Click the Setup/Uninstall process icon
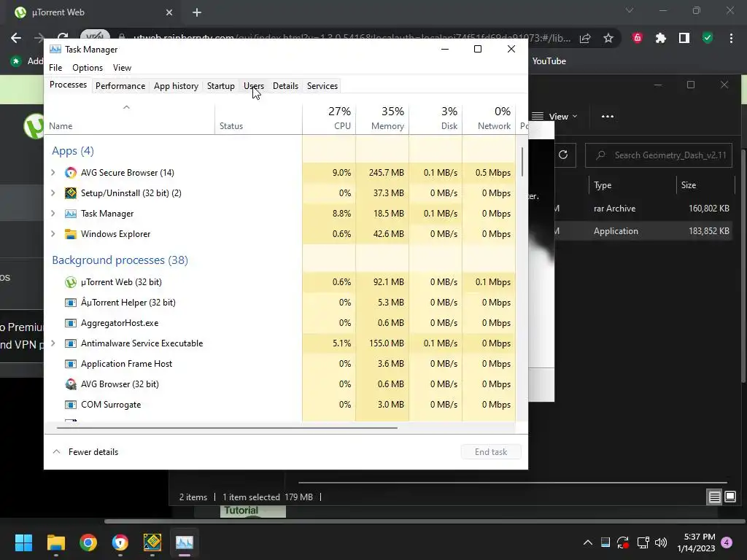The width and height of the screenshot is (747, 560). pyautogui.click(x=71, y=193)
